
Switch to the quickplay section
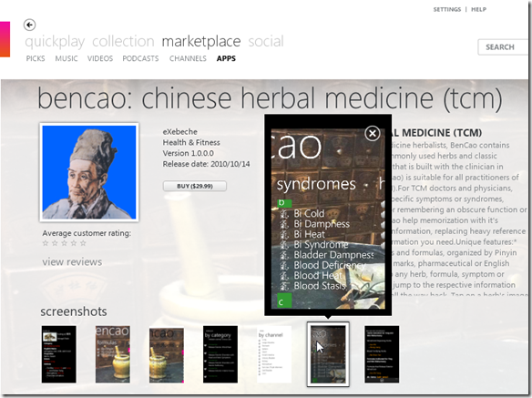point(55,41)
